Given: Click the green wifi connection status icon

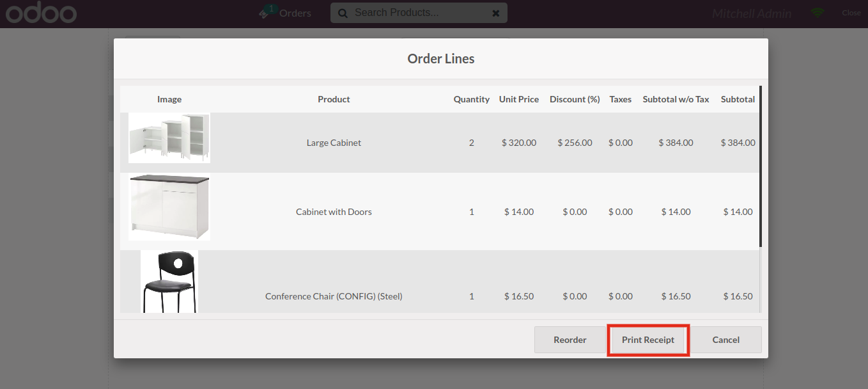Looking at the screenshot, I should 817,13.
